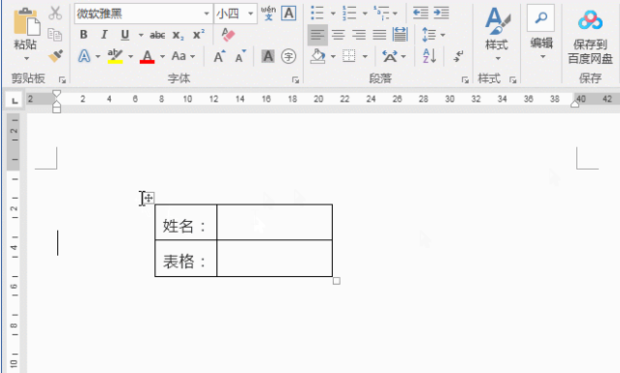Click empty cell beside 姓名：

tap(275, 222)
